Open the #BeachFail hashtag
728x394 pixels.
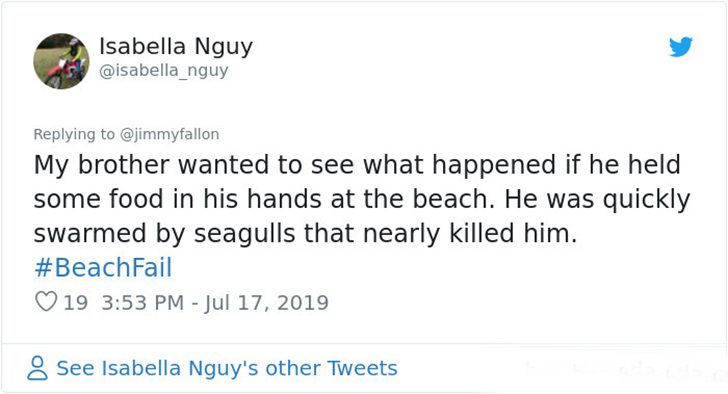(103, 268)
